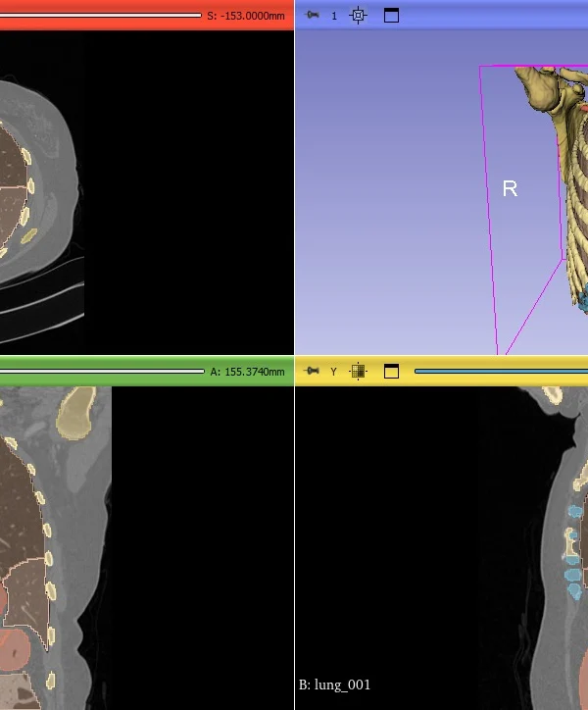Click the pin icon in the yellow slice view
The width and height of the screenshot is (588, 710).
(312, 372)
